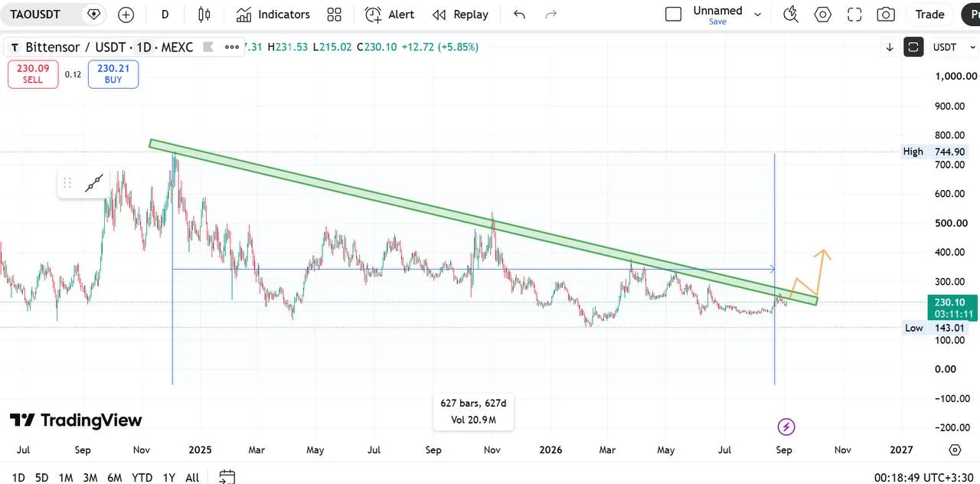
Task: Click the diamond icon beside TAOUSDT
Action: click(x=93, y=15)
